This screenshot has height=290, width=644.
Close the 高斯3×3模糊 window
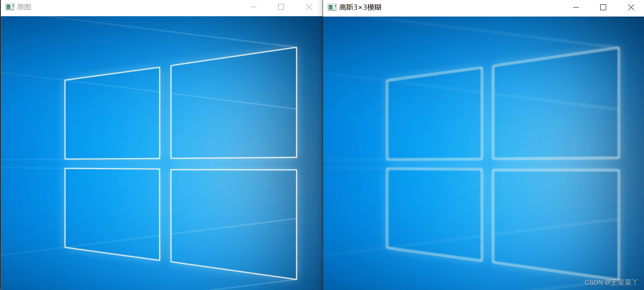631,7
